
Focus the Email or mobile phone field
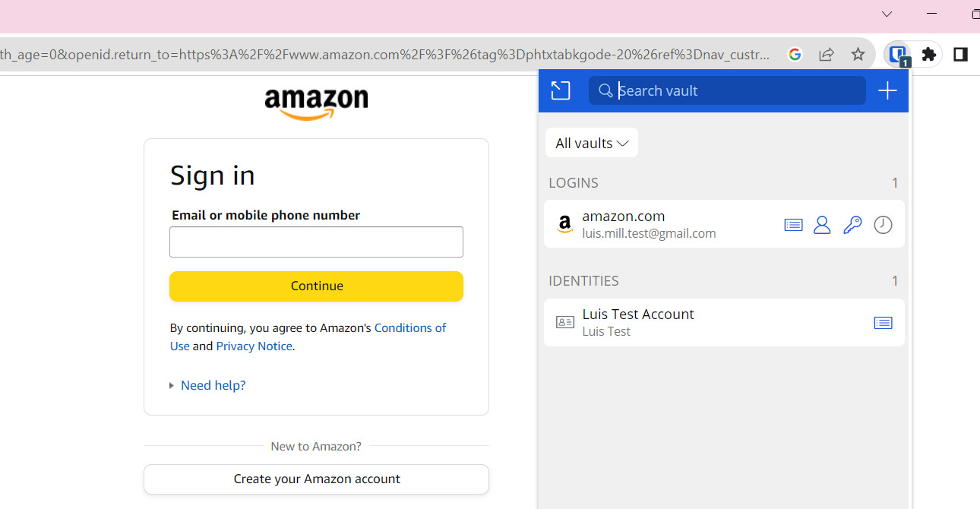click(316, 242)
